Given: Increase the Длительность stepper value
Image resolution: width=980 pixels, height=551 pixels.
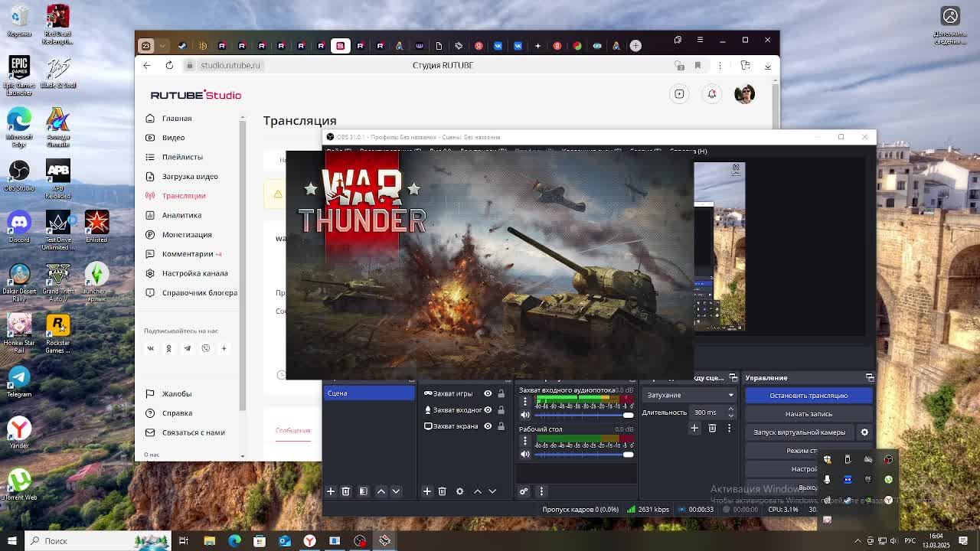Looking at the screenshot, I should 730,409.
